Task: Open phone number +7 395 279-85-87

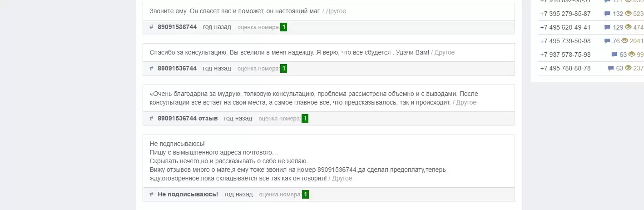Action: point(565,14)
